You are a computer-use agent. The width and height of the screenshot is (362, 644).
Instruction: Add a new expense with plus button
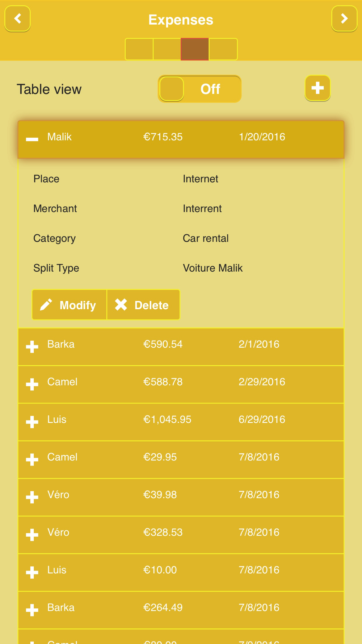pos(317,88)
